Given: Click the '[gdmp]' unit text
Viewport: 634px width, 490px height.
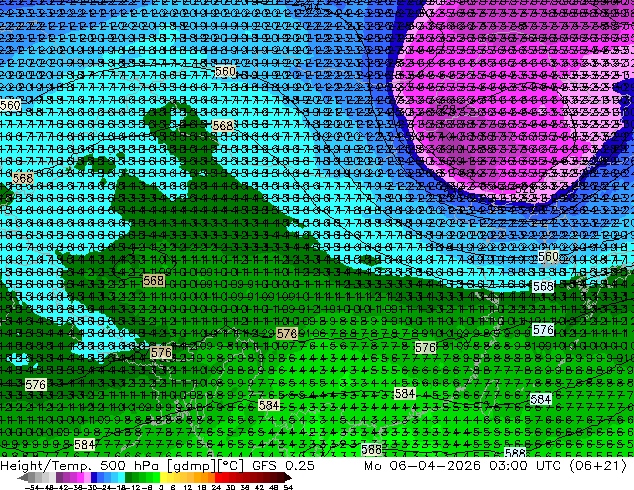Looking at the screenshot, I should (x=190, y=466).
